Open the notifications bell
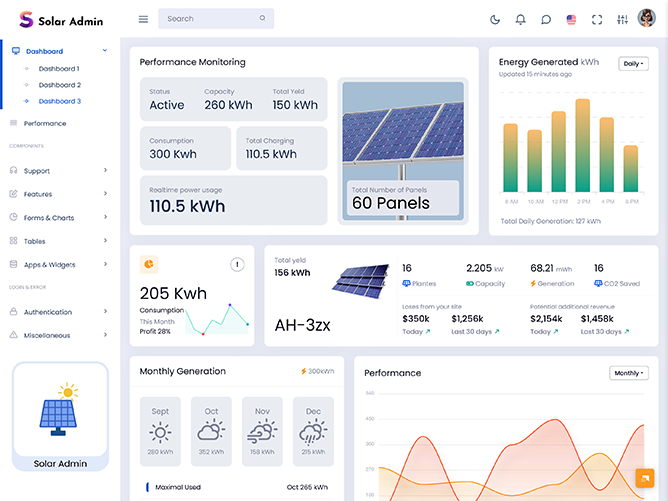The height and width of the screenshot is (501, 668). [x=520, y=19]
